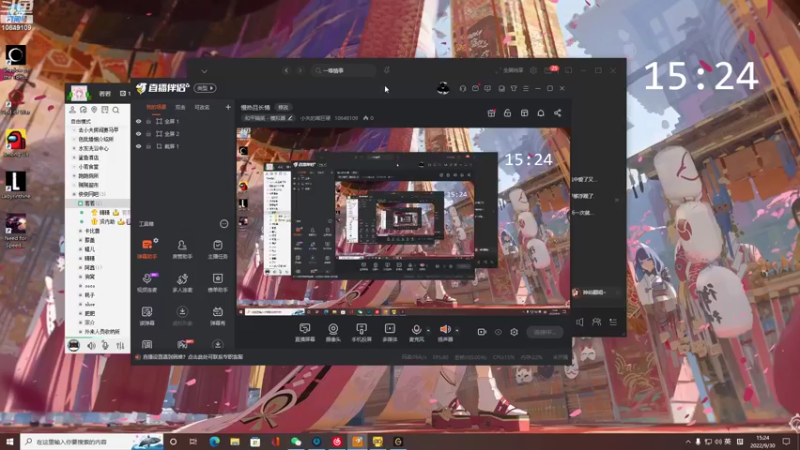Click the shirt skin icon in title bar

point(514,88)
